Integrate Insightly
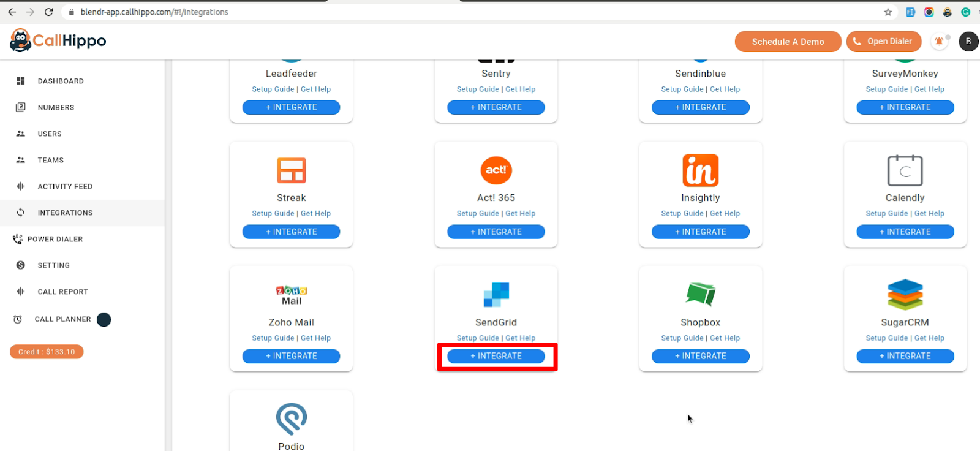This screenshot has width=980, height=451. pyautogui.click(x=701, y=232)
